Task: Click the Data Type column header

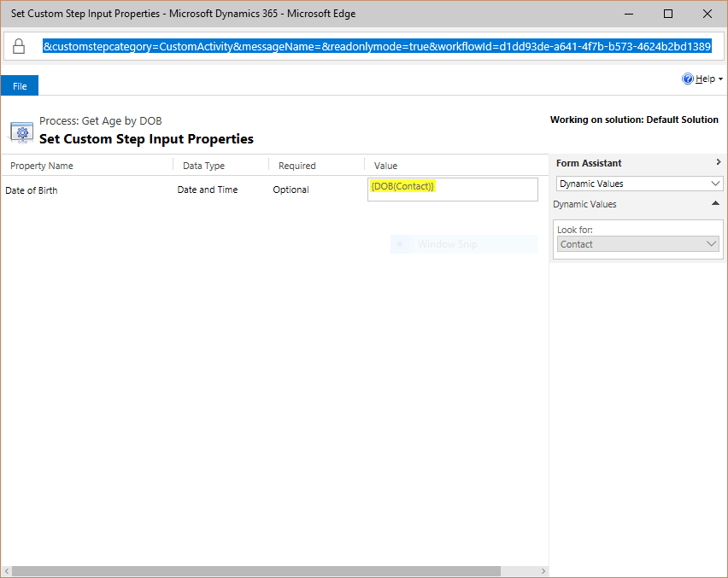Action: click(x=203, y=166)
